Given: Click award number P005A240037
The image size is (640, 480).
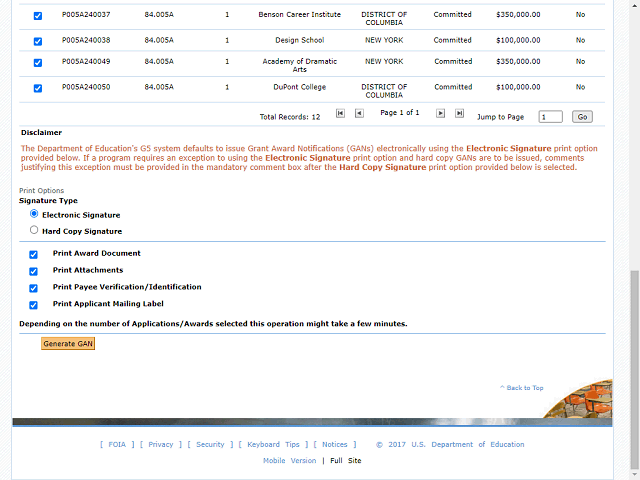Looking at the screenshot, I should coord(86,15).
